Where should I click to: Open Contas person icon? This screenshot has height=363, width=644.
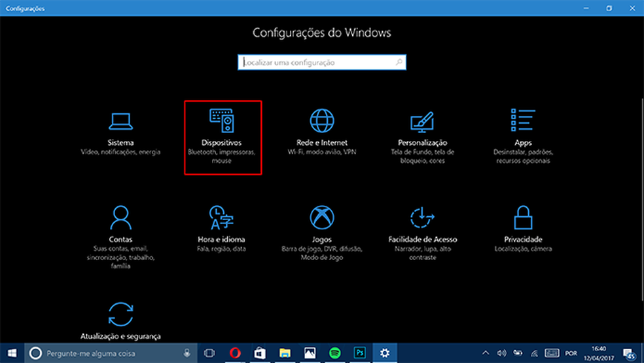pyautogui.click(x=120, y=218)
